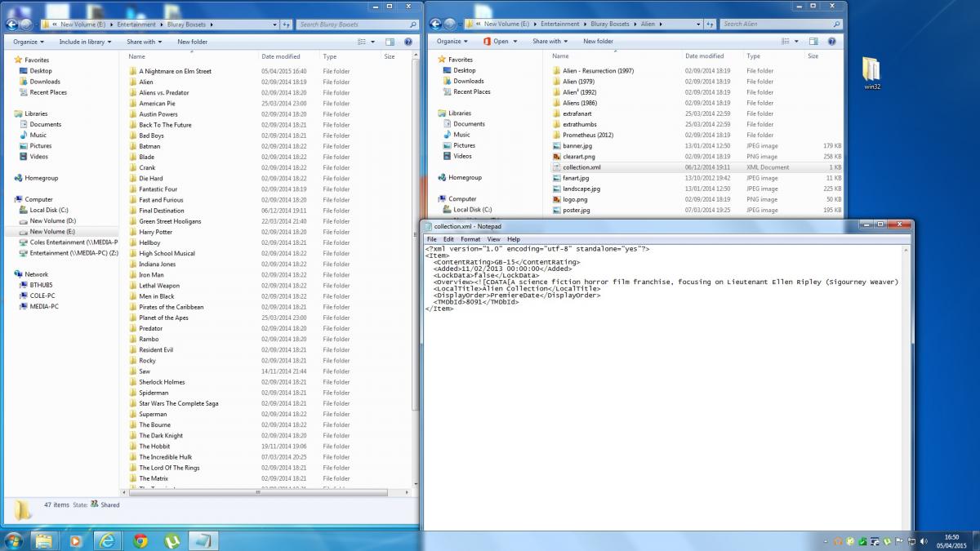
Task: Launch Windows Media Player from the taskbar
Action: pos(76,540)
